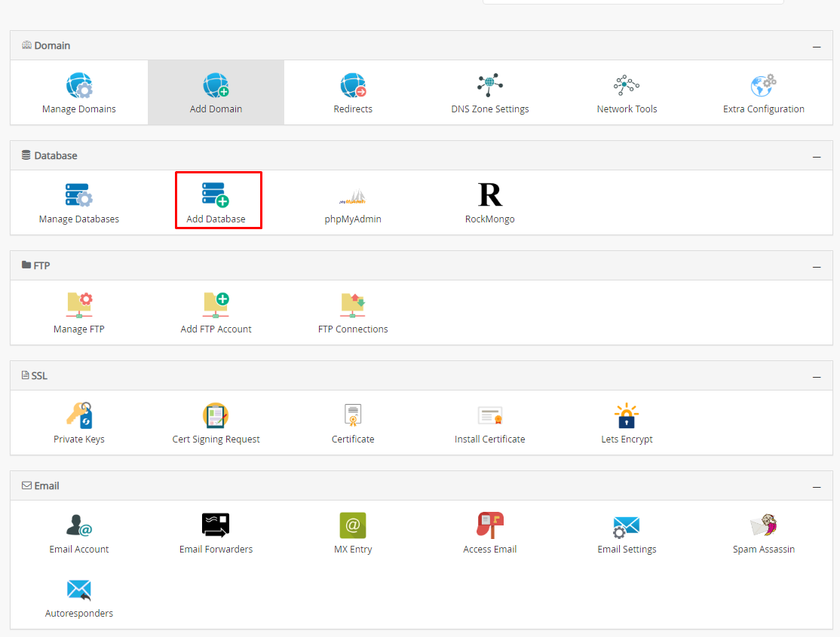Open Cert Signing Request icon
The image size is (840, 637).
pos(216,415)
